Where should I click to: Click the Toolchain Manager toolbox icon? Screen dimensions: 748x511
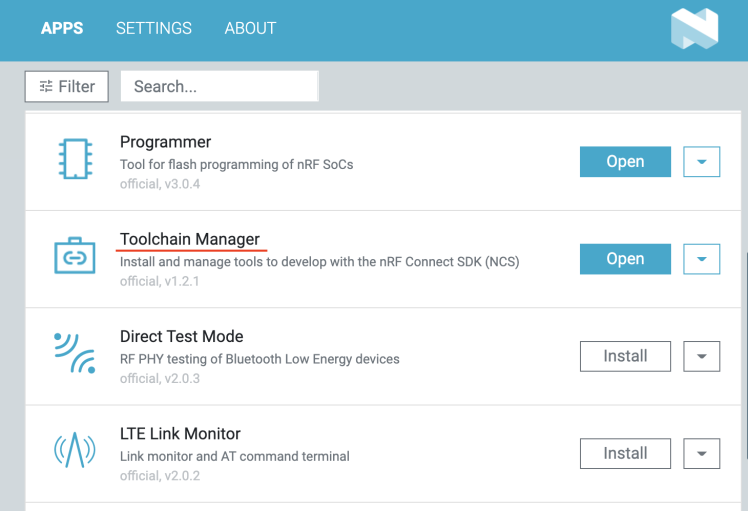[74, 257]
